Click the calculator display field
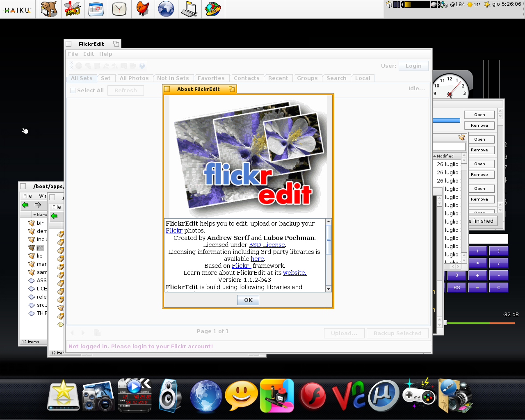 [488, 239]
